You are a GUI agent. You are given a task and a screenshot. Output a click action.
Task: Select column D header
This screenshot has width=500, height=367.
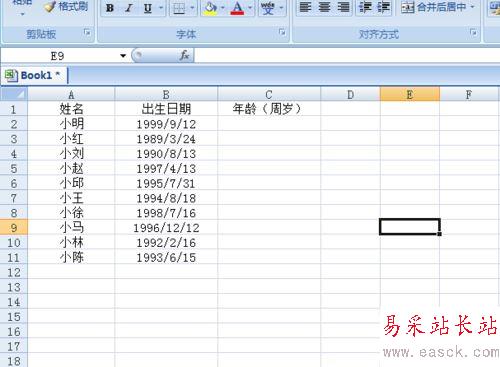coord(350,95)
